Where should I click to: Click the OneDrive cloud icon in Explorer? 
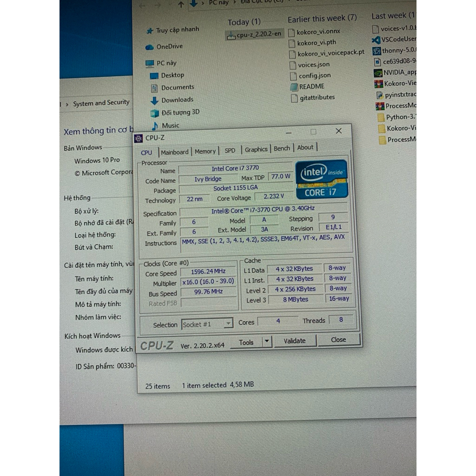149,47
